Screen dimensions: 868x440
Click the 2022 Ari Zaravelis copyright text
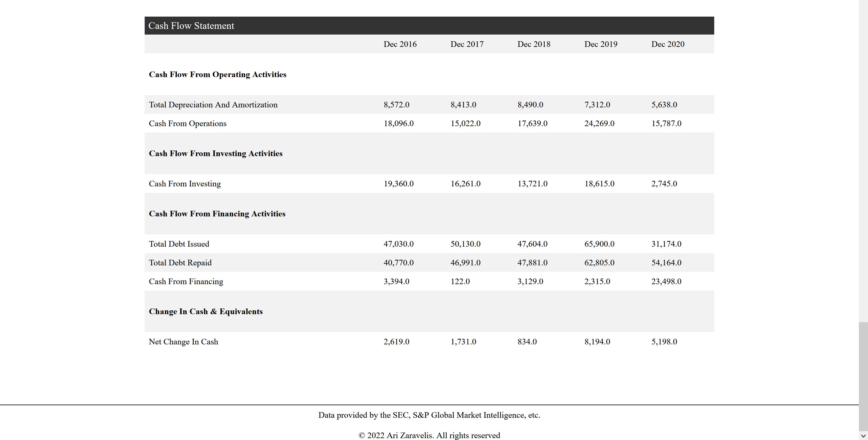[x=429, y=435]
